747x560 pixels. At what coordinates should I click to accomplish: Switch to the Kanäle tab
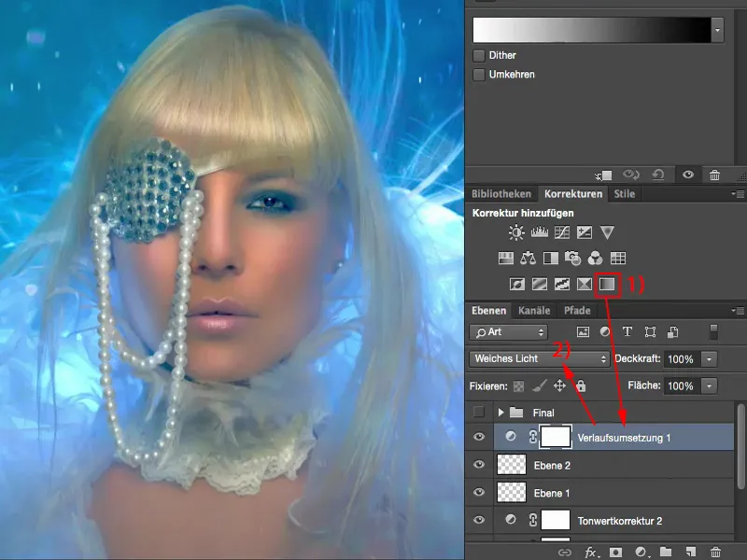tap(534, 311)
